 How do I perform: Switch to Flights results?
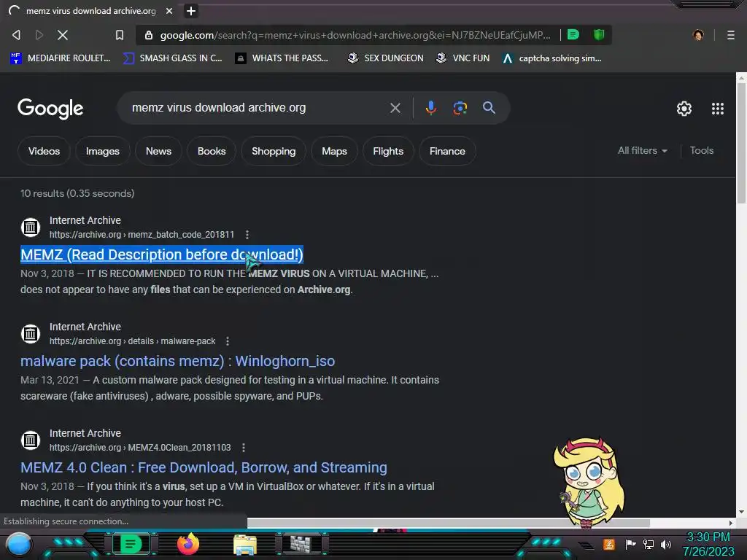pos(388,151)
